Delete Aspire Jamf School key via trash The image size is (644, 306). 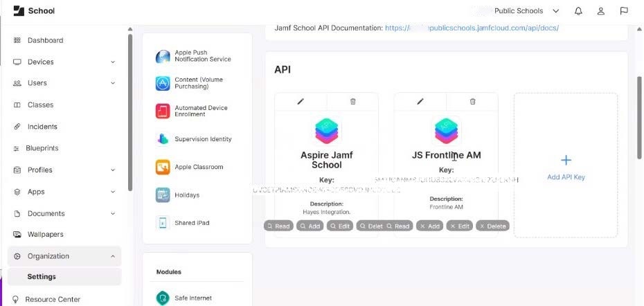[352, 102]
